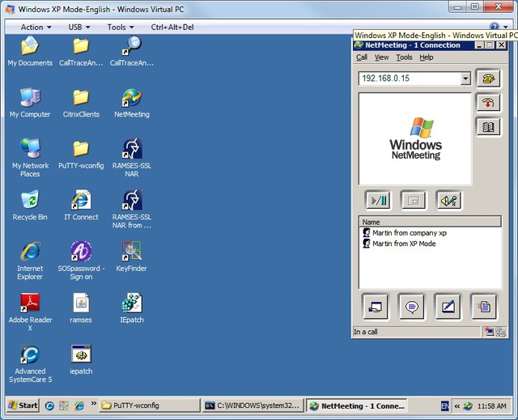Open the Transfer Files button
Screen dimensions: 518x420
pos(484,307)
